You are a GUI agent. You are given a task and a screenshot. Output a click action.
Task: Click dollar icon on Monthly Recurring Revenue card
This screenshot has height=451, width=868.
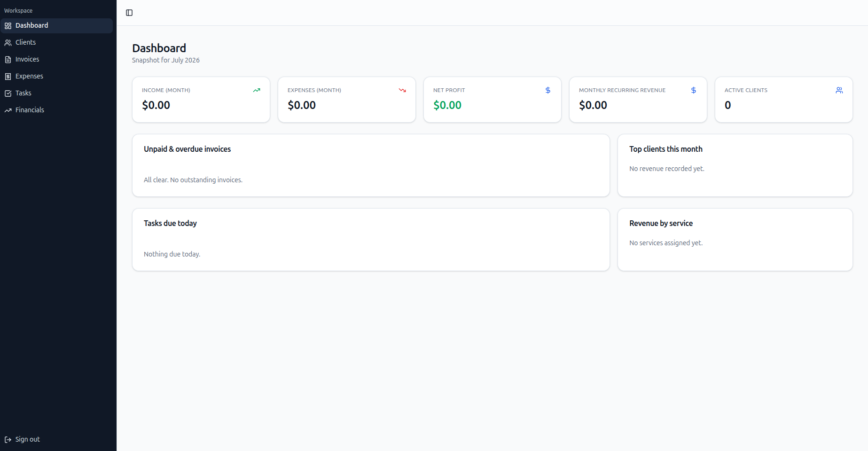694,90
